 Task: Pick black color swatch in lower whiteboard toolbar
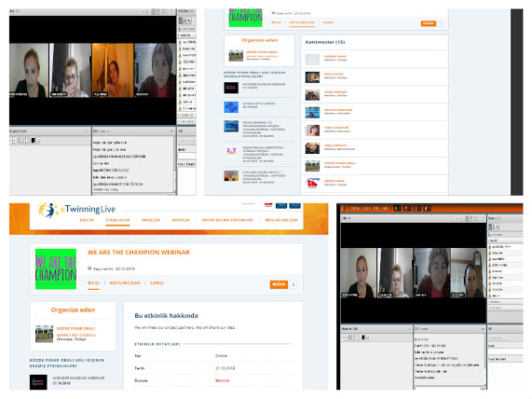coord(363,337)
